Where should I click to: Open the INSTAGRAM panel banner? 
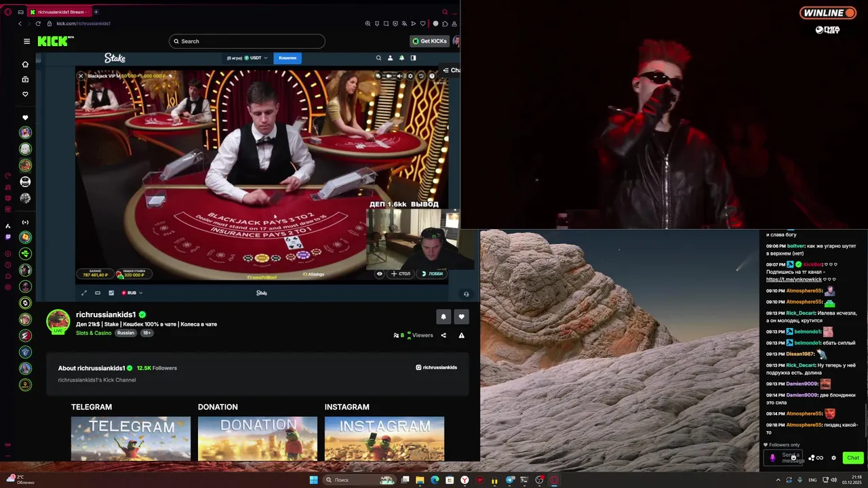coord(384,439)
